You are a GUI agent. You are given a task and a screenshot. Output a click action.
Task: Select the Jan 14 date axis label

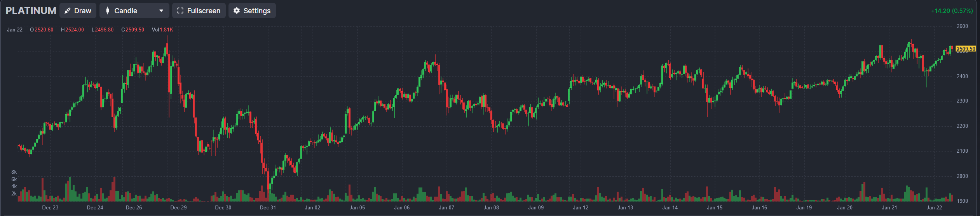670,208
